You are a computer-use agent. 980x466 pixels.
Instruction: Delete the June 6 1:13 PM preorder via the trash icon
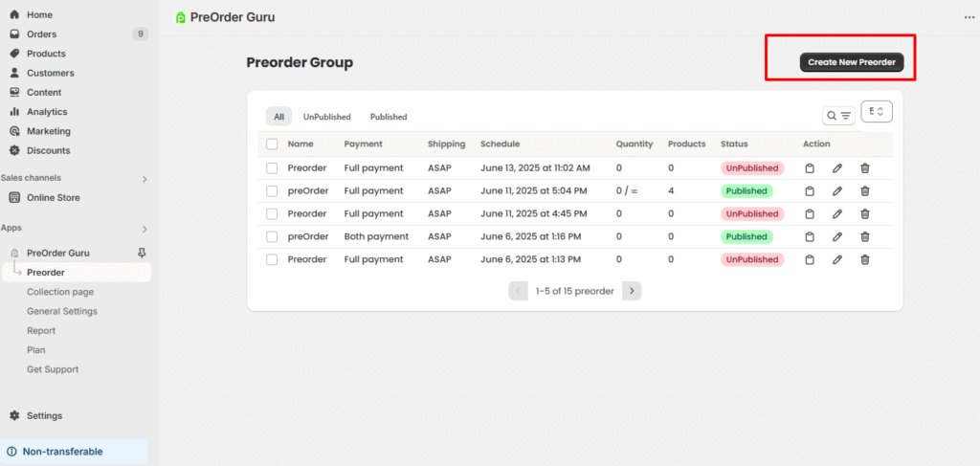tap(865, 259)
